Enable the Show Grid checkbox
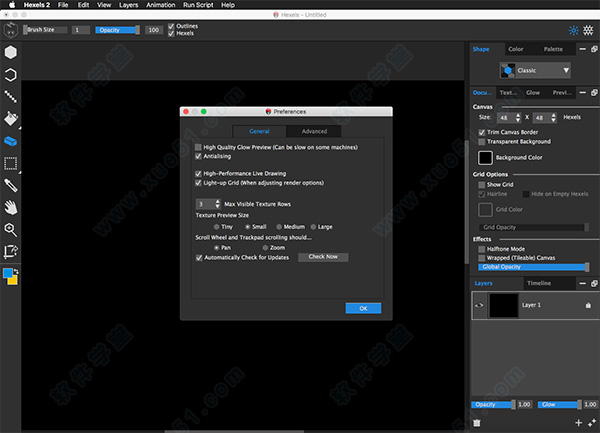Image resolution: width=600 pixels, height=433 pixels. pos(482,185)
